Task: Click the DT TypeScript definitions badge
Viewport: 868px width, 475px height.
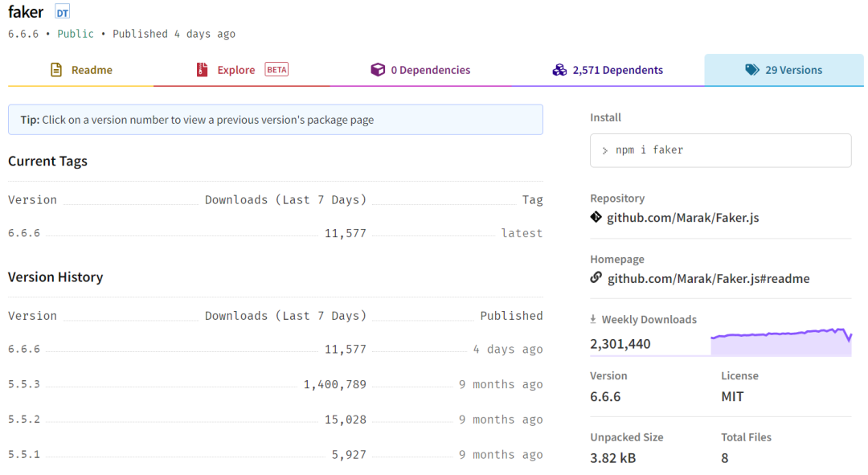Action: 62,12
